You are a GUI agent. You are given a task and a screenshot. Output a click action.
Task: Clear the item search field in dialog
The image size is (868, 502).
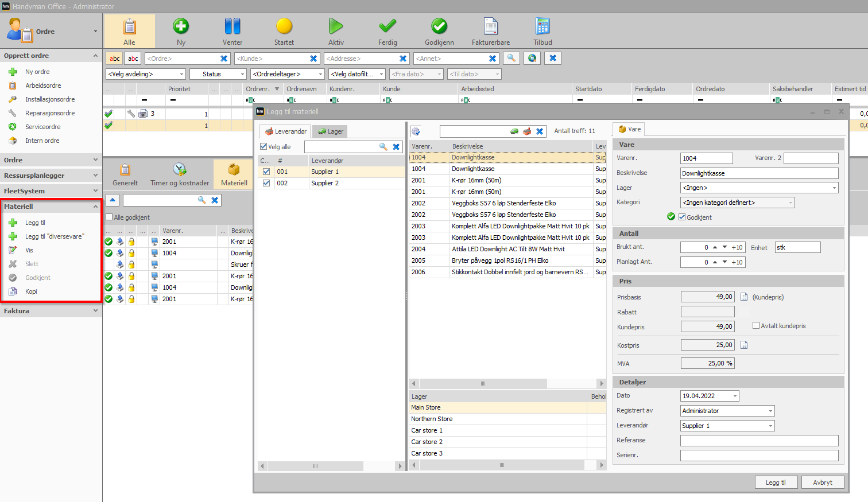pos(540,131)
